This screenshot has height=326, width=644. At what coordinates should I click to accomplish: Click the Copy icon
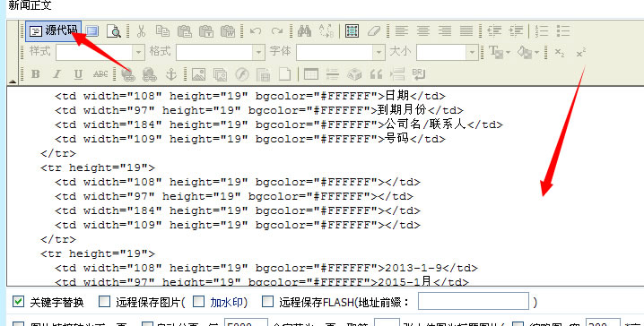tap(163, 31)
